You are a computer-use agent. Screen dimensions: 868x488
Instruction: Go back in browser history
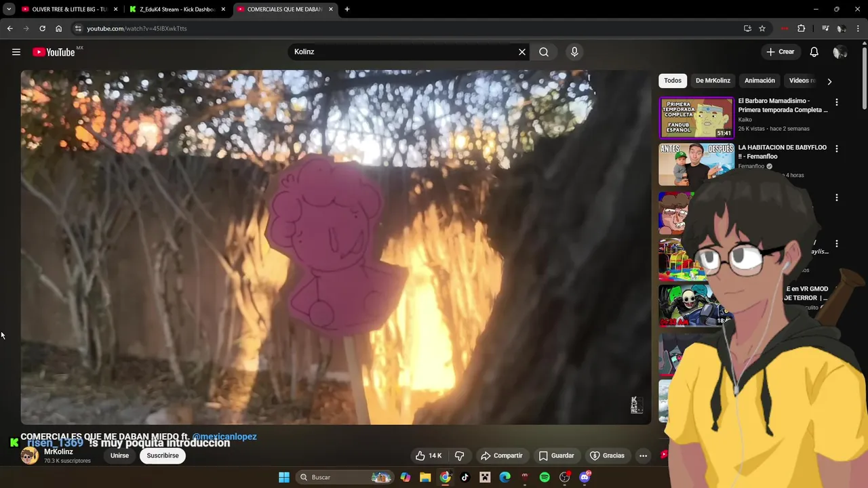[x=9, y=28]
